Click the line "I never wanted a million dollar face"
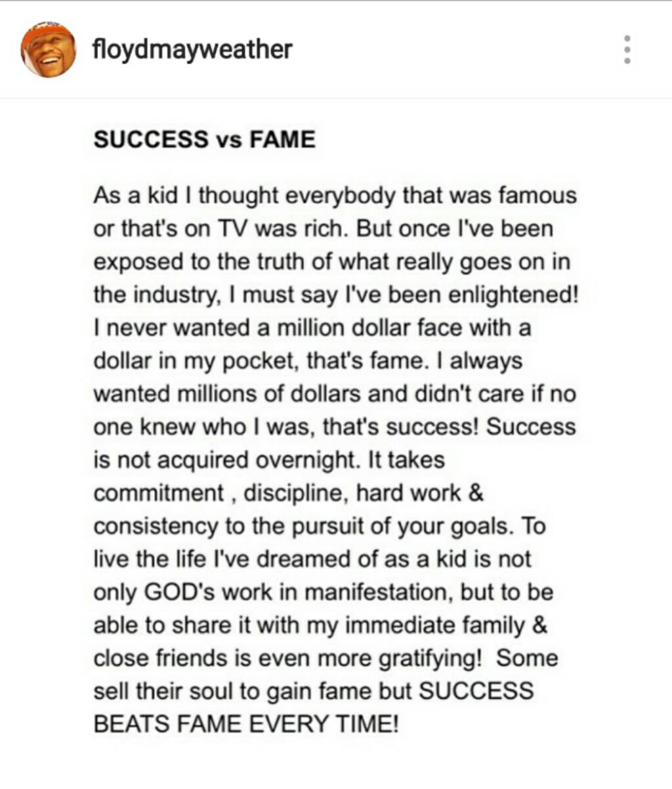672x789 pixels. tap(312, 327)
